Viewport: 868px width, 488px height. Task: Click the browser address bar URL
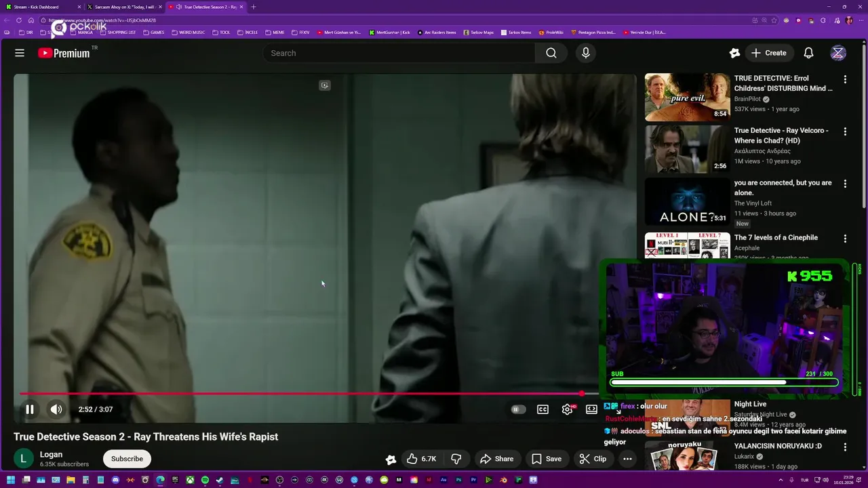(102, 20)
